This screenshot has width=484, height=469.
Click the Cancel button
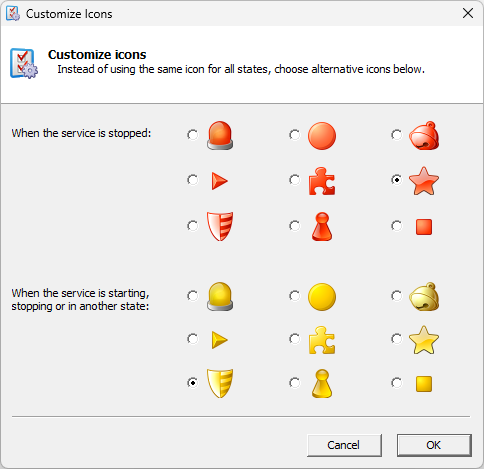344,445
